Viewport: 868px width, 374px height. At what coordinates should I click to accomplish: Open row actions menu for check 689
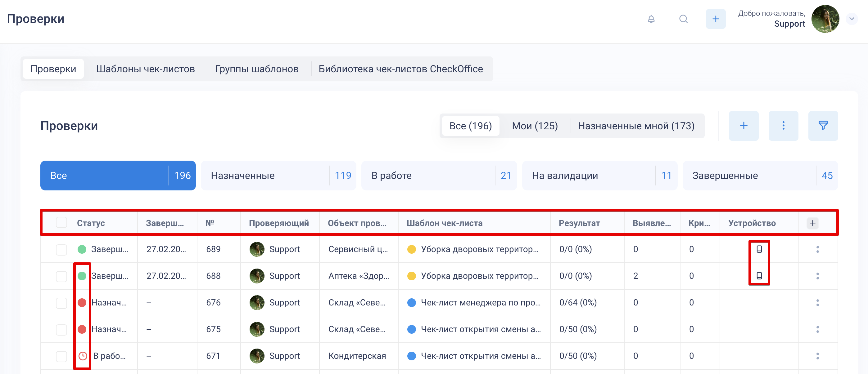point(817,249)
